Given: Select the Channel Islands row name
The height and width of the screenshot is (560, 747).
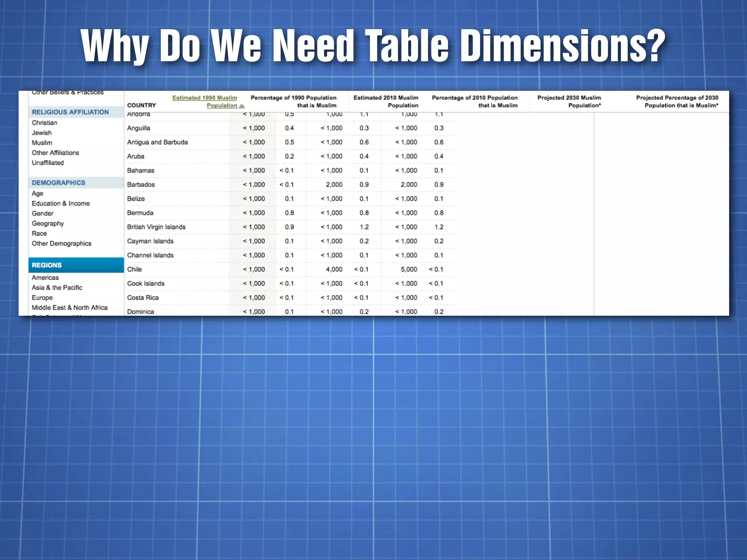Looking at the screenshot, I should [150, 255].
